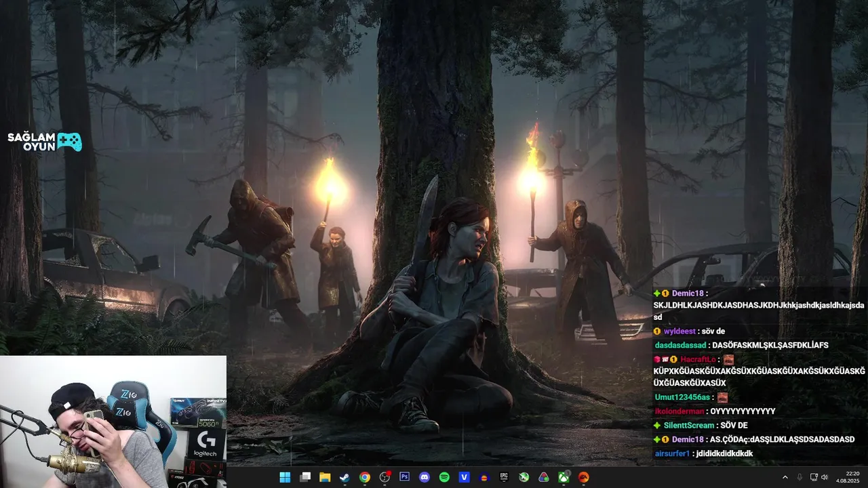The height and width of the screenshot is (488, 868).
Task: Open the Xbox app with notification badge
Action: tap(564, 477)
